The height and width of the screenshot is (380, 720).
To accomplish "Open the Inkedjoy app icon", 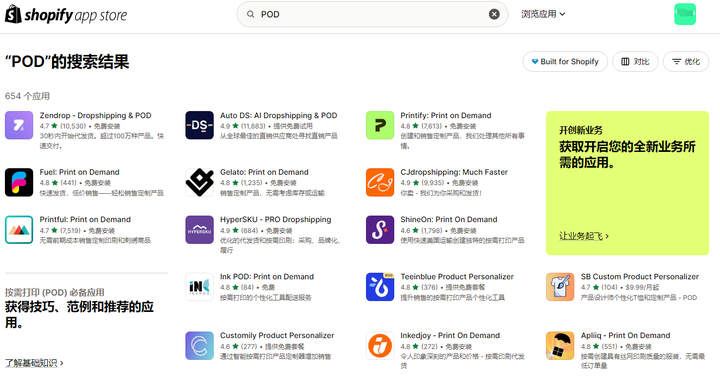I will click(x=380, y=346).
